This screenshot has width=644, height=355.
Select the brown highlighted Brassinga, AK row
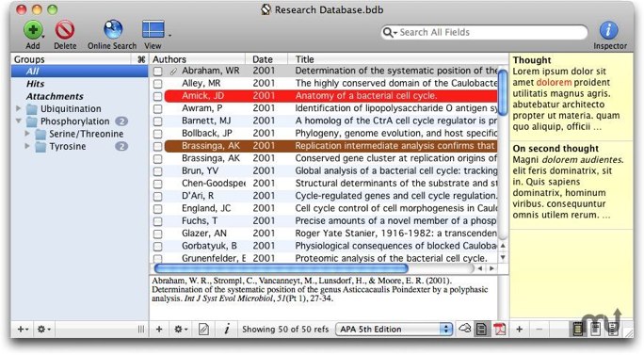(x=330, y=146)
